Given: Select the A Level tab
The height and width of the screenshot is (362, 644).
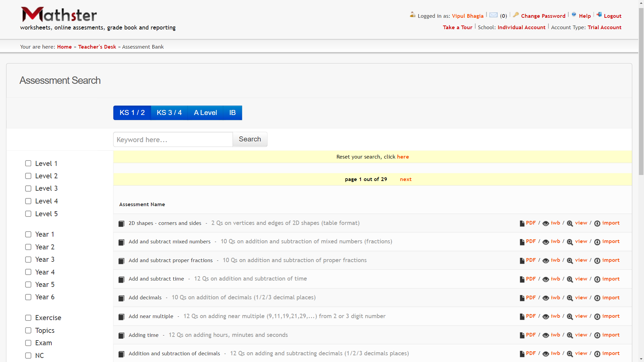Looking at the screenshot, I should 205,113.
